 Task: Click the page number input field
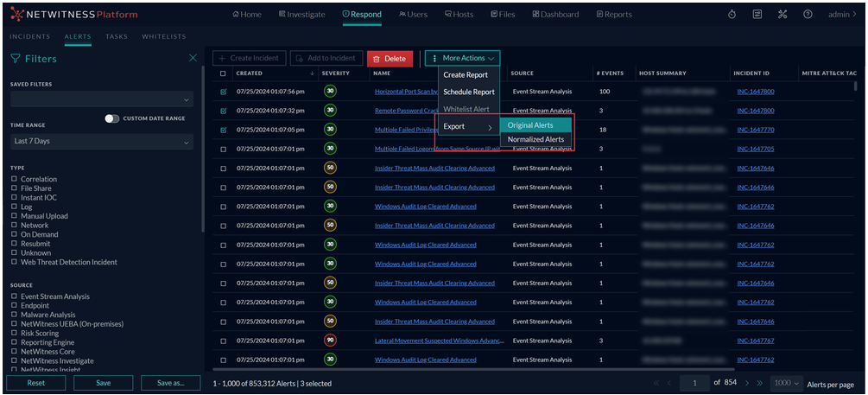coord(694,383)
